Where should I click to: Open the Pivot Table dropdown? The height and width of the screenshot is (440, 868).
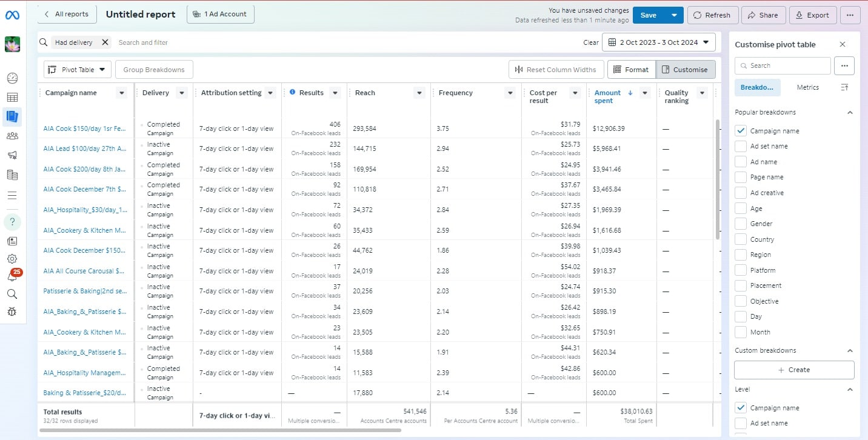78,70
